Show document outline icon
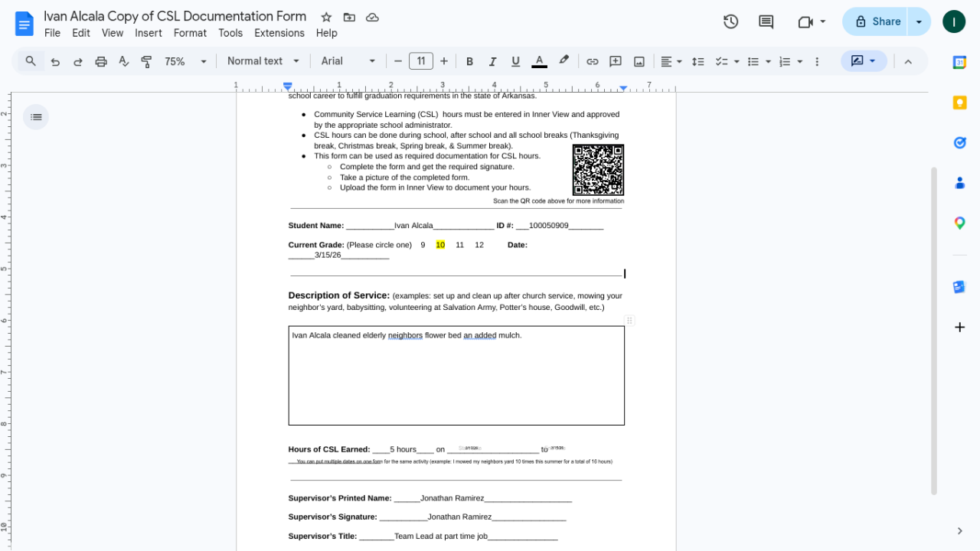This screenshot has height=551, width=980. [36, 117]
